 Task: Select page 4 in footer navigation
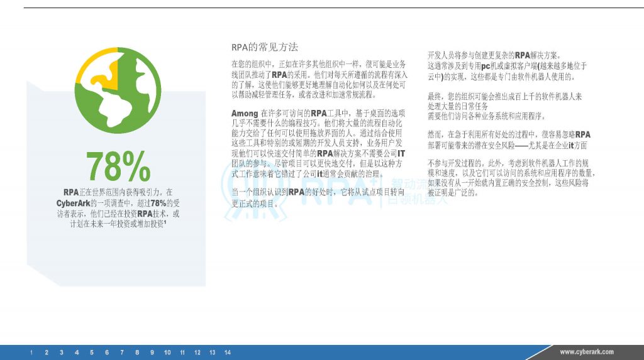[x=77, y=352]
